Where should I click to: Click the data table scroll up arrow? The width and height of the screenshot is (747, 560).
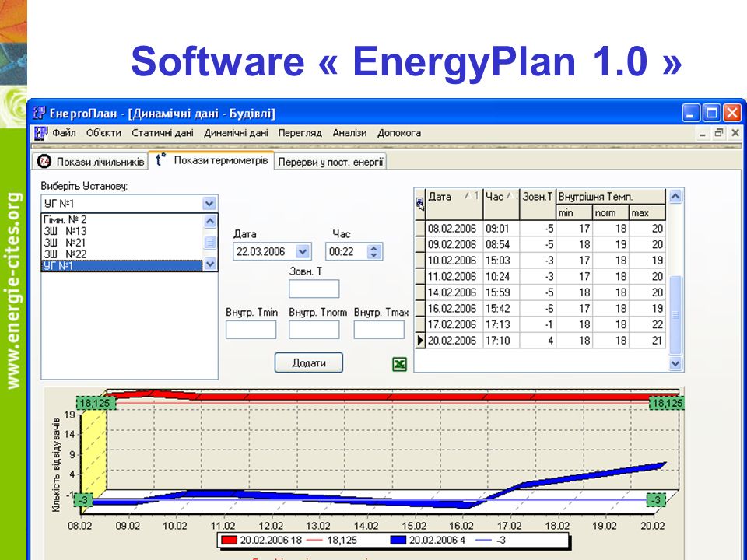(675, 196)
